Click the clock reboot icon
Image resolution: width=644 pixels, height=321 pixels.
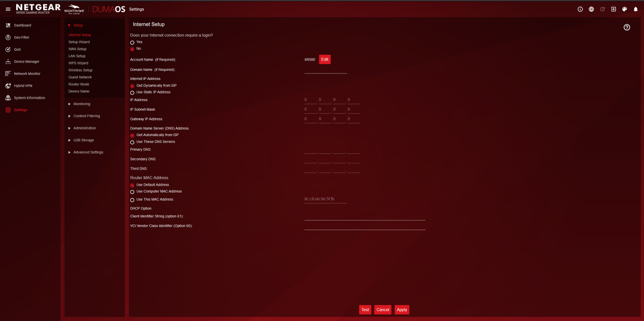(x=603, y=9)
